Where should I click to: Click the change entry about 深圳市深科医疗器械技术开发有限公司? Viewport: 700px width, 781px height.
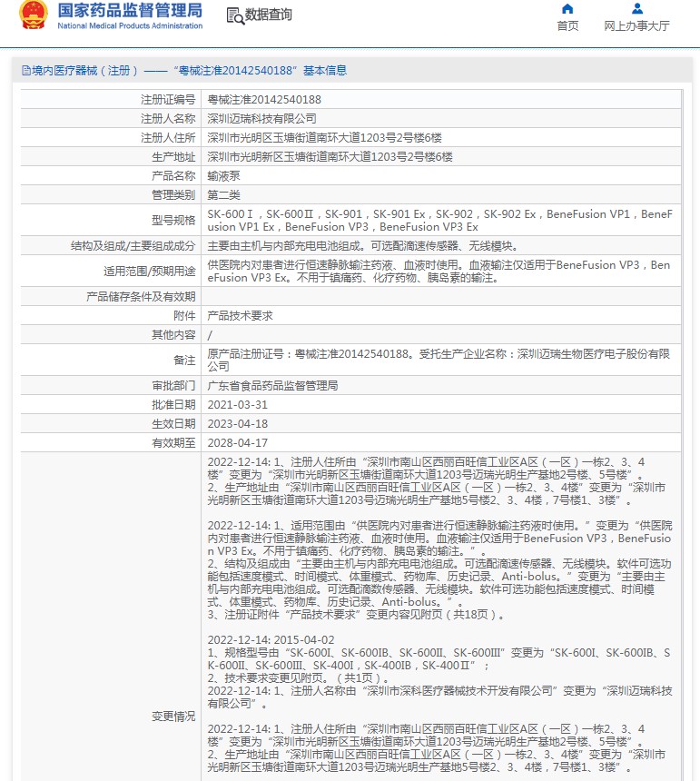coord(439,697)
